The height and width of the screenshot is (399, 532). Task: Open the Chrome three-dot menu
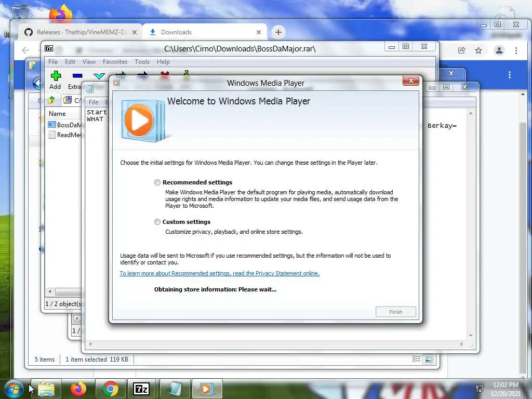[516, 50]
